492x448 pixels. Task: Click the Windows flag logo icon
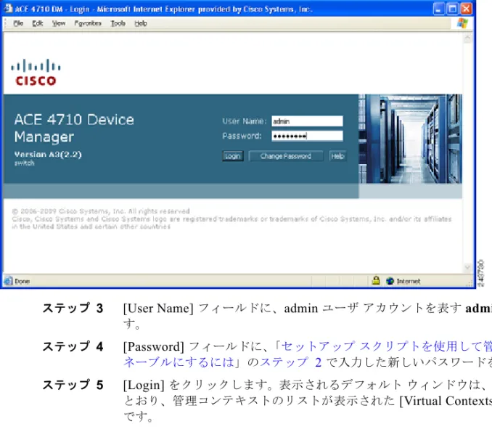tap(462, 23)
